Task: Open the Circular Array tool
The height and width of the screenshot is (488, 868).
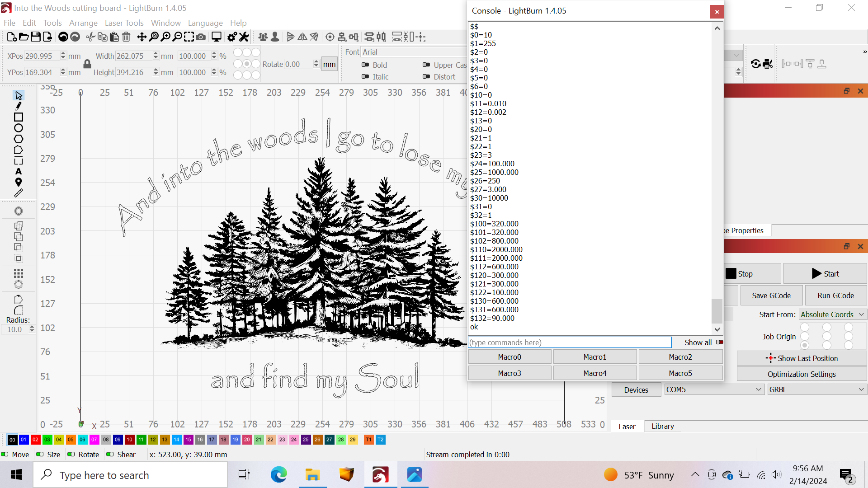Action: pos(19,284)
